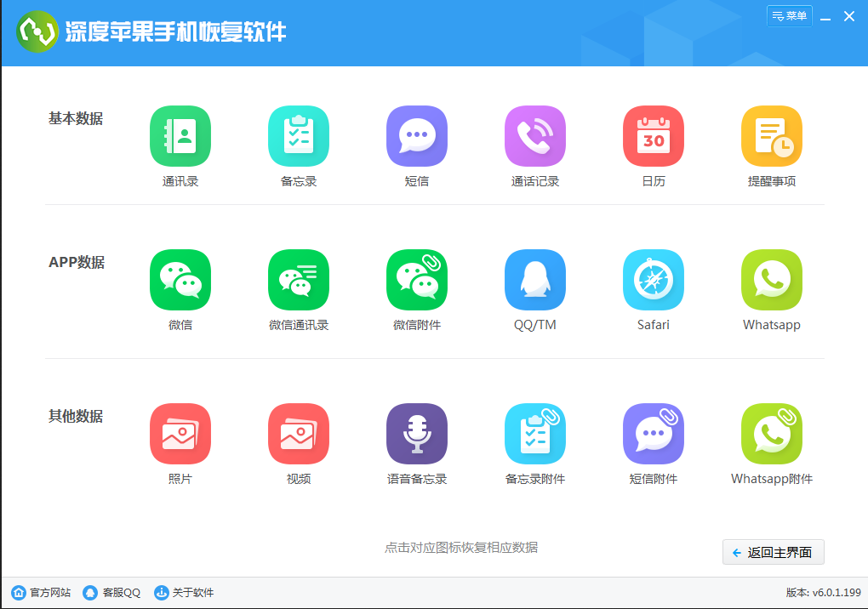This screenshot has width=868, height=609.
Task: Choose the 通话记录 call history icon
Action: [x=534, y=136]
